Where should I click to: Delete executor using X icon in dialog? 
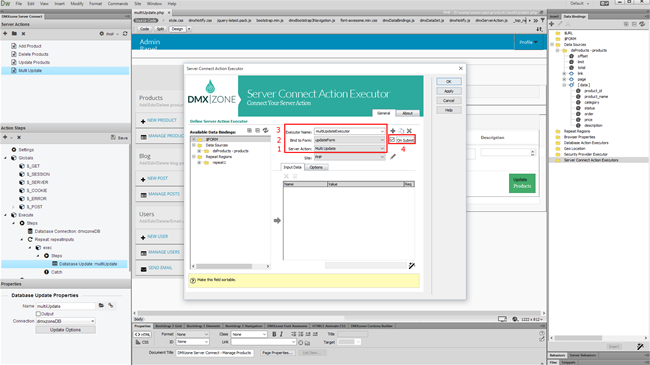coord(409,131)
